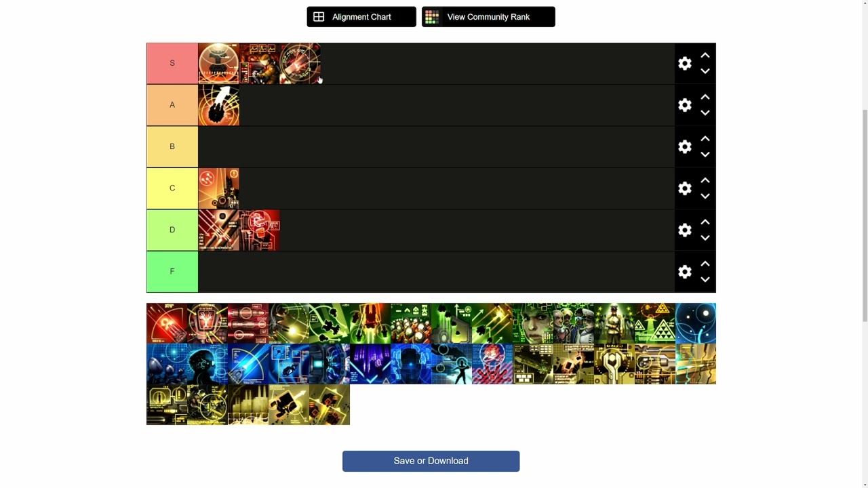Image resolution: width=868 pixels, height=488 pixels.
Task: Select the yellow wrench thumbnail
Action: (614, 364)
